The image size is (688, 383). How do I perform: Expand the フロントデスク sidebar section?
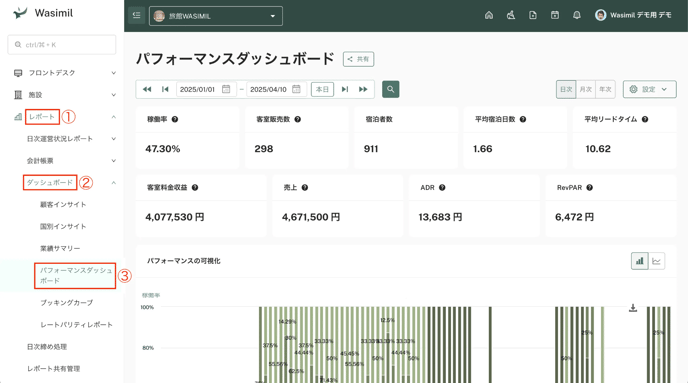tap(65, 73)
